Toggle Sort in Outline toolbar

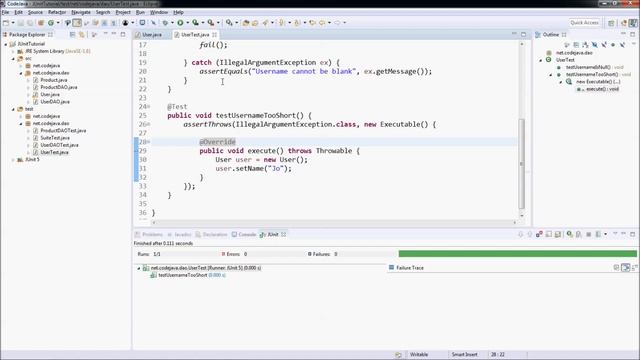click(x=585, y=44)
